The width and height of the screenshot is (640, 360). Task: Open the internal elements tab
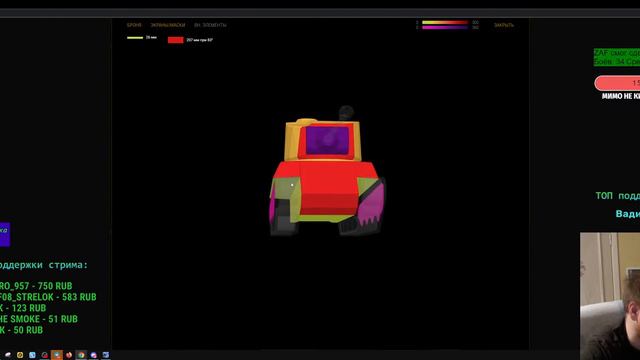210,25
